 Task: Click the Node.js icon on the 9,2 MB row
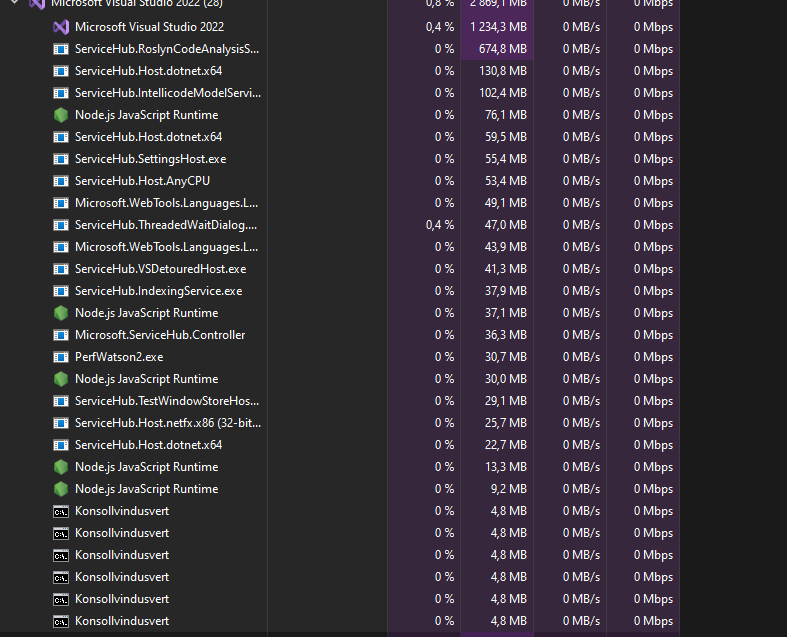click(61, 489)
